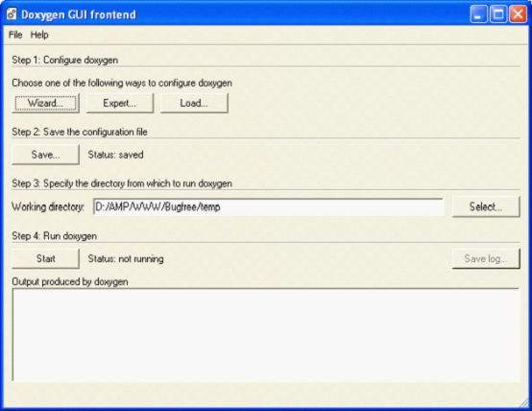Click the 'Status: saved' label

pyautogui.click(x=115, y=155)
